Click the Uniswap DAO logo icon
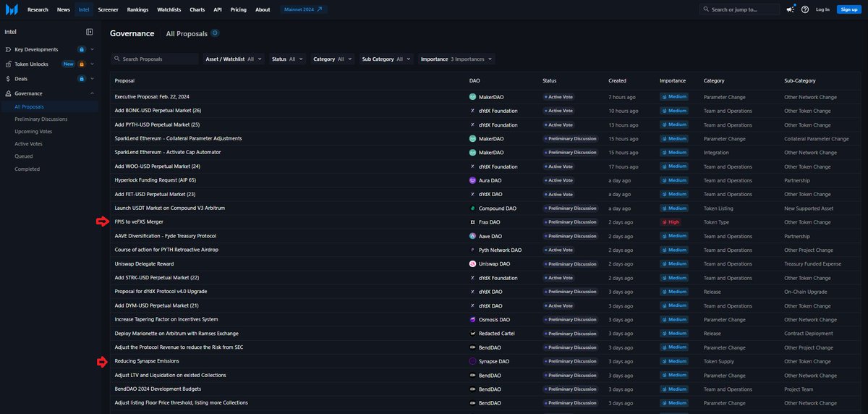This screenshot has height=414, width=868. (x=472, y=263)
